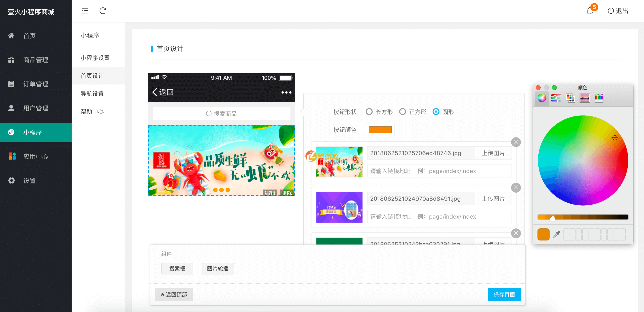Click the page refresh icon in the header
644x312 pixels.
point(103,11)
